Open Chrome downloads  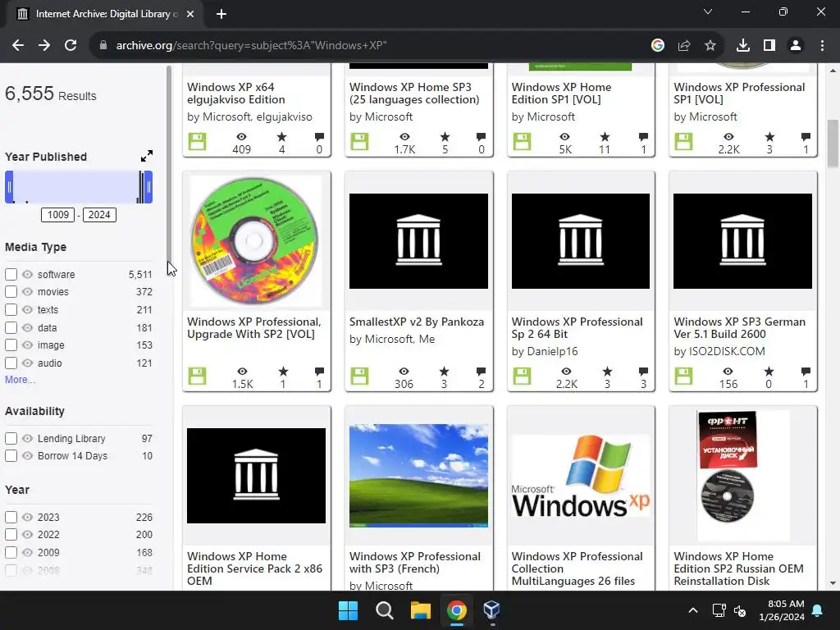pyautogui.click(x=742, y=46)
